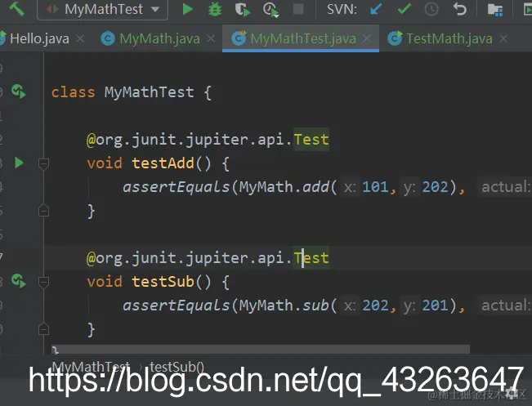The image size is (532, 406).
Task: Click the grey Stop button in toolbar
Action: coord(298,10)
